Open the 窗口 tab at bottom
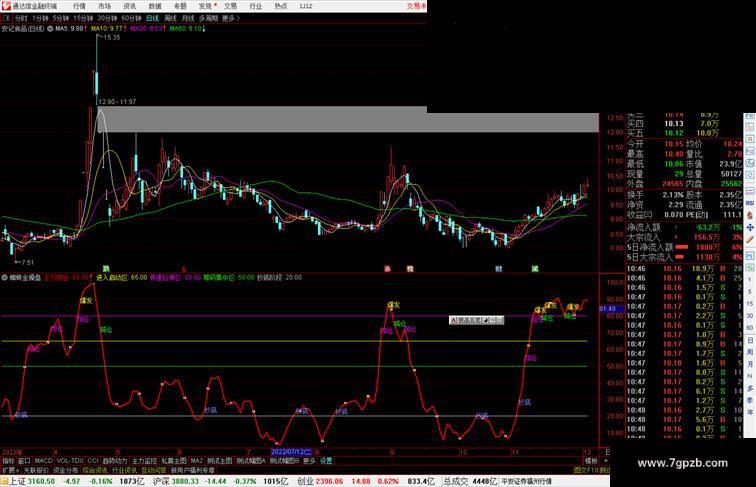This screenshot has width=756, height=487. [24, 461]
